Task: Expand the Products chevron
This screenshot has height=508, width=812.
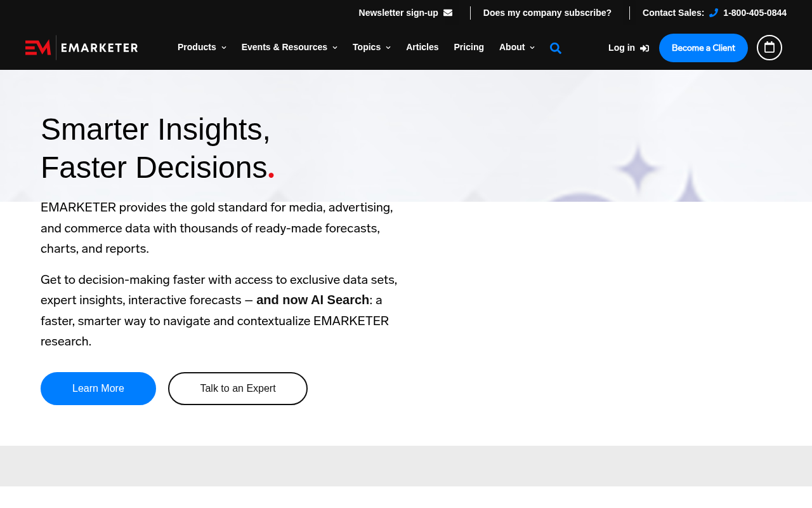Action: (x=224, y=48)
